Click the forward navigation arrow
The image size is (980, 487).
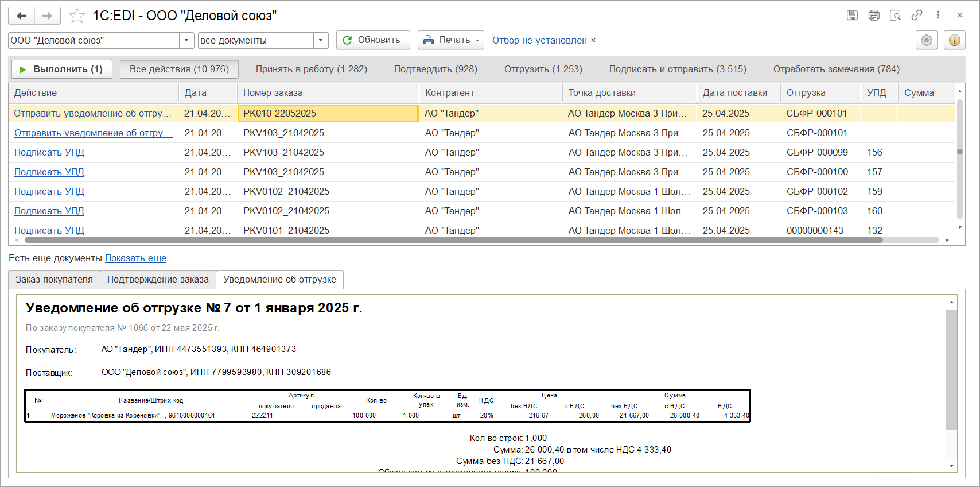coord(48,16)
